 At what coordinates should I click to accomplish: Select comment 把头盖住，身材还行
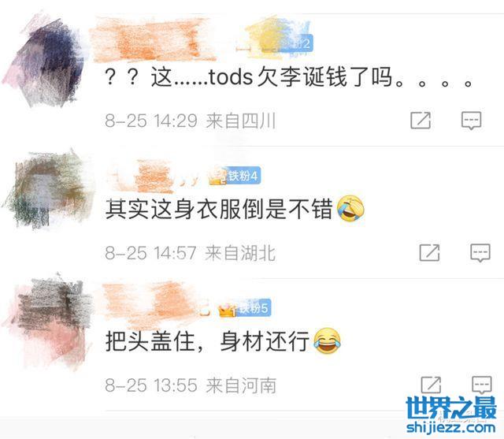223,341
